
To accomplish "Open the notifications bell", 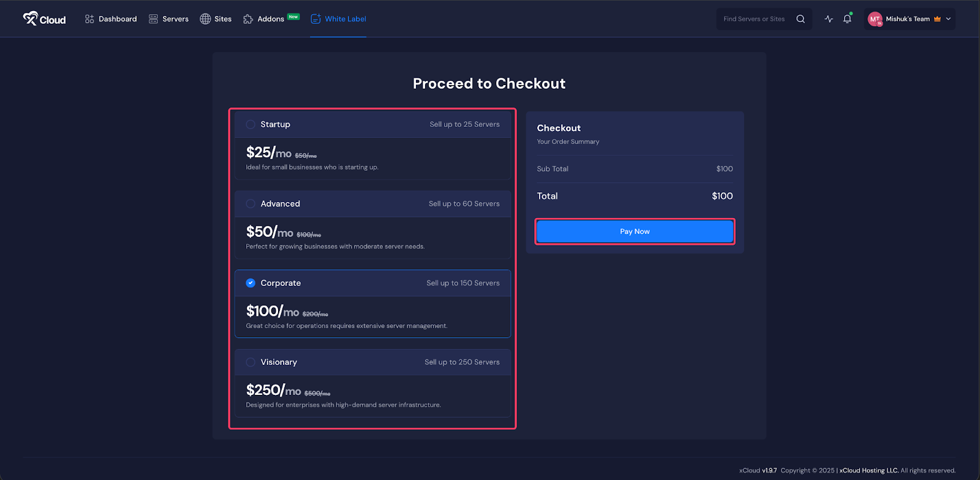I will pos(847,19).
